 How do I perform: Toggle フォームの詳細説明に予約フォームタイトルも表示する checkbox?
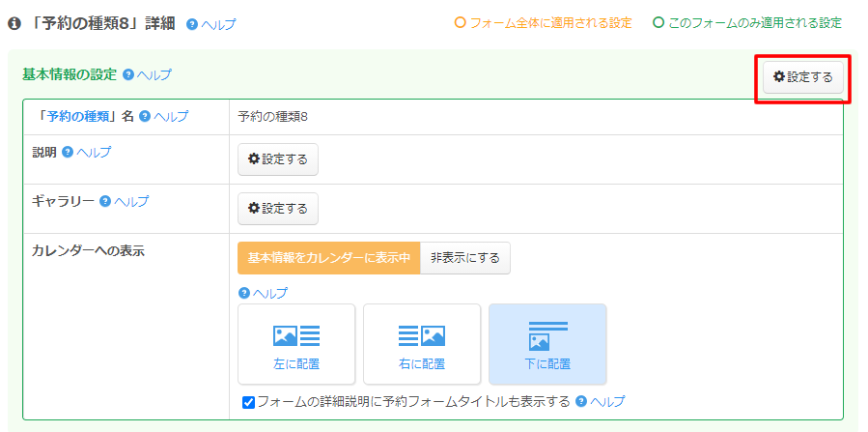(248, 402)
